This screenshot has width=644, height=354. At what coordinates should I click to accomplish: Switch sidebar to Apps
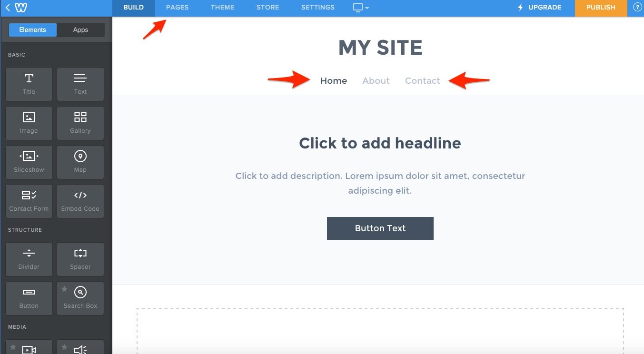80,29
